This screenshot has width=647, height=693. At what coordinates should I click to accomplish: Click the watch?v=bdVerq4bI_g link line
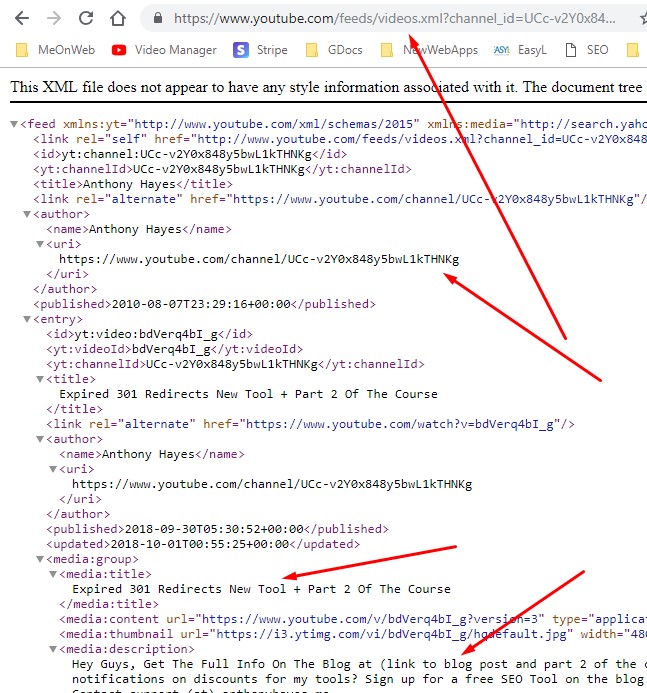click(310, 424)
